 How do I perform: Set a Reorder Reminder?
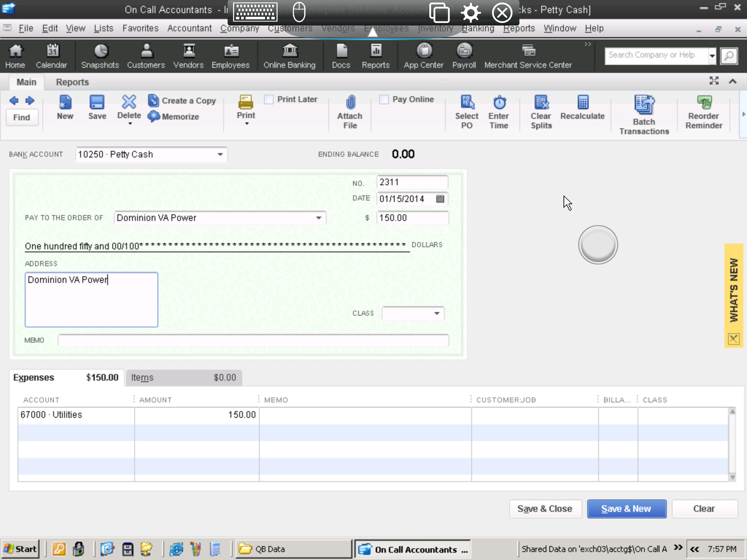click(x=704, y=112)
